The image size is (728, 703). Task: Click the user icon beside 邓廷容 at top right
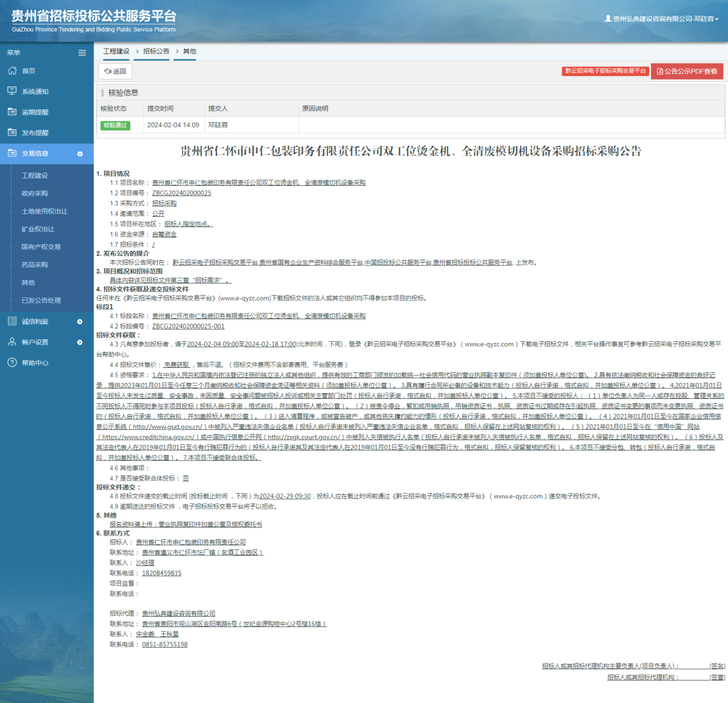[x=608, y=18]
